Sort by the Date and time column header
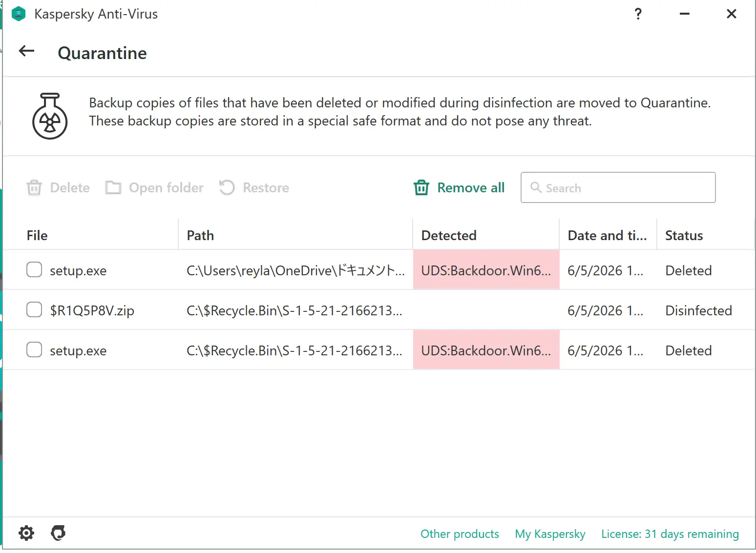The image size is (756, 553). tap(607, 235)
